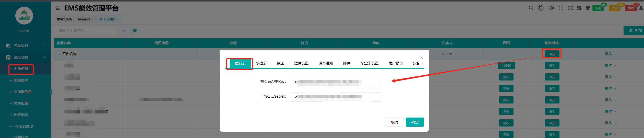This screenshot has height=138, width=644.
Task: Open the theme shirt icon
Action: pyautogui.click(x=588, y=8)
